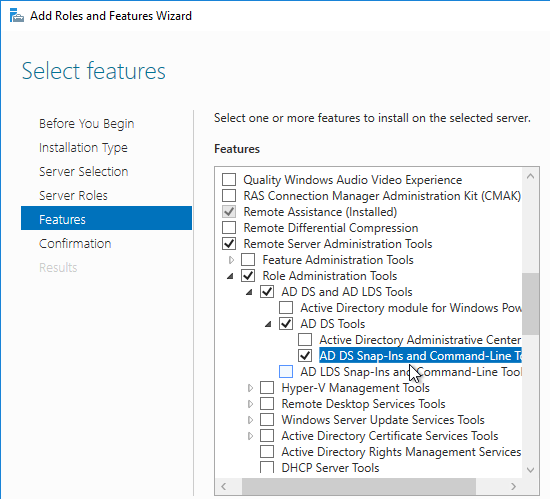Image resolution: width=550 pixels, height=499 pixels.
Task: Check Remote Desktop Services Tools checkbox
Action: tap(267, 404)
